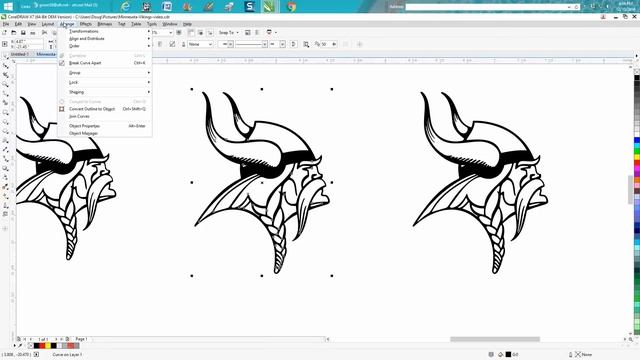Expand the Transformations submenu

105,31
